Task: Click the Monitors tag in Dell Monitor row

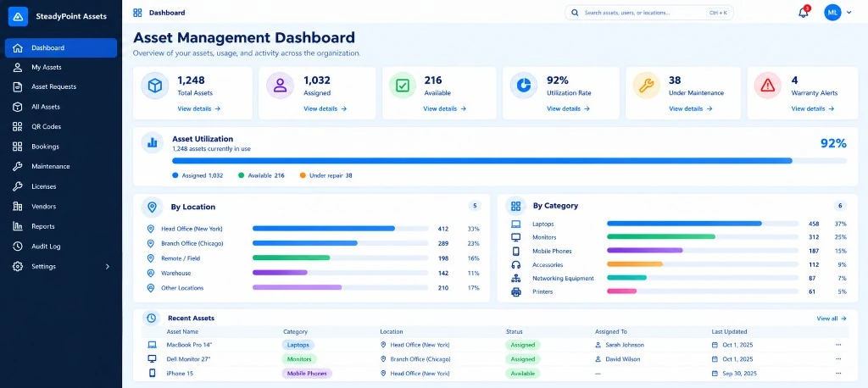Action: [x=299, y=359]
